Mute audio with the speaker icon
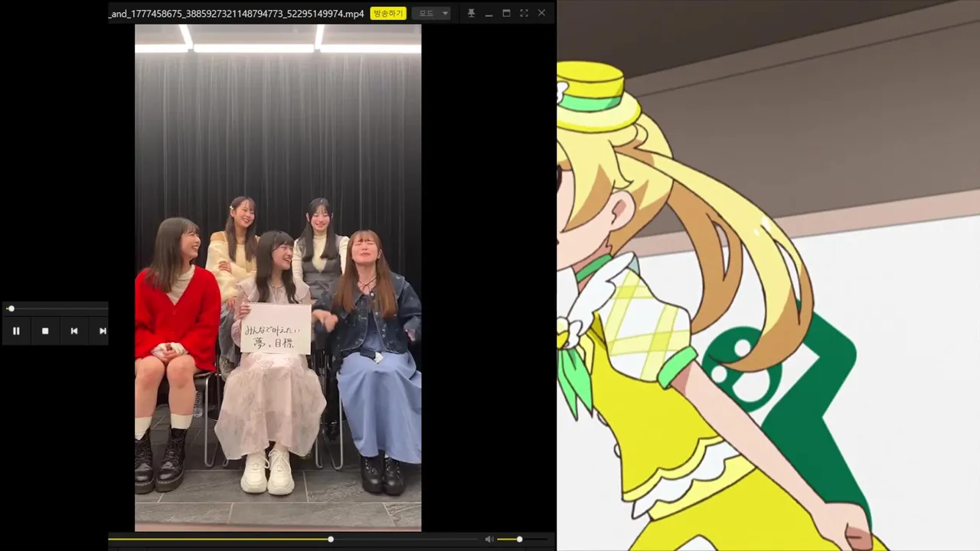The image size is (980, 551). tap(489, 540)
